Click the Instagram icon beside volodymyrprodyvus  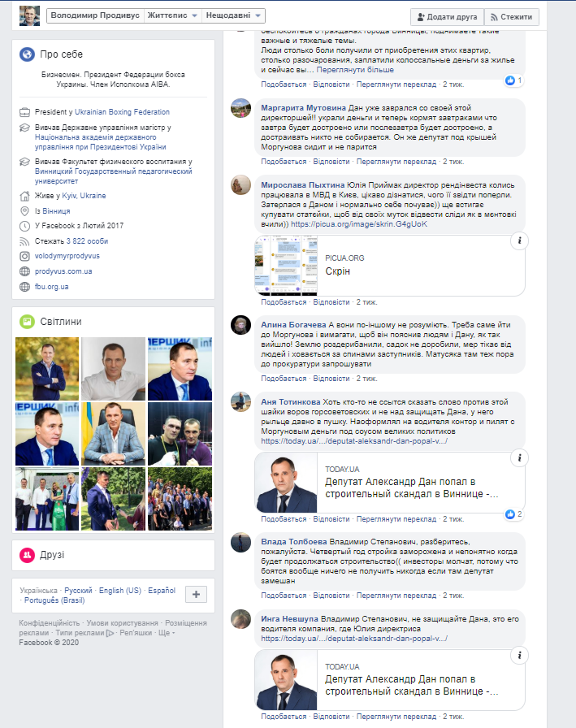click(24, 256)
